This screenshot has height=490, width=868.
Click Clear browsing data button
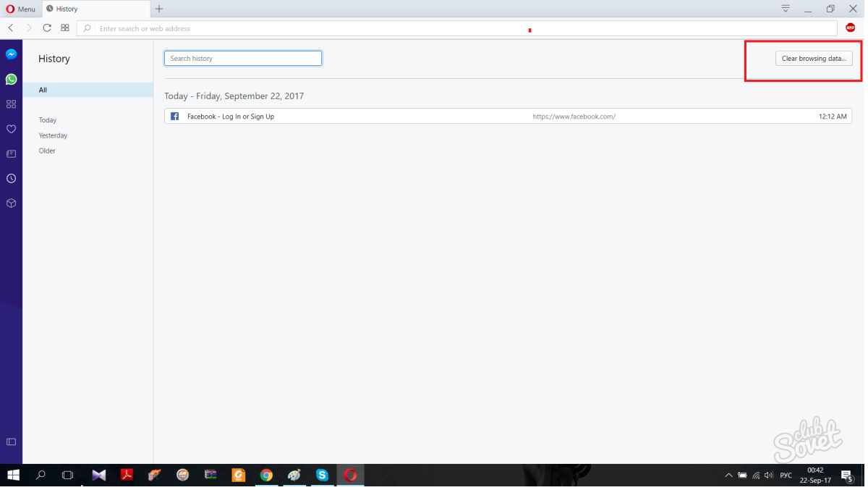[x=814, y=59]
